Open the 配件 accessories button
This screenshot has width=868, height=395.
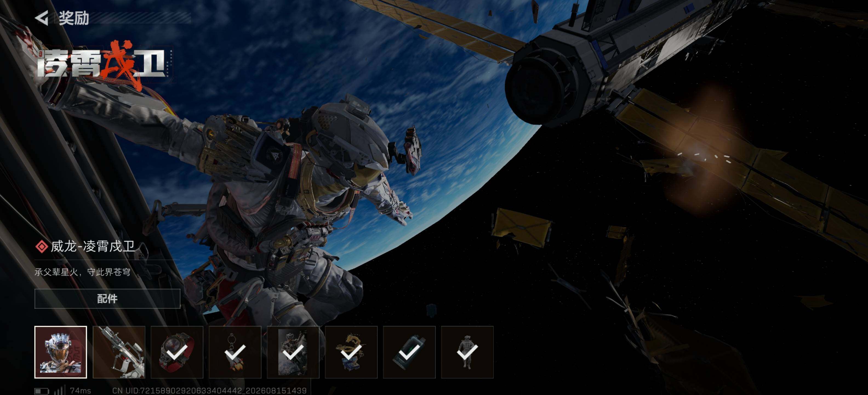point(107,298)
